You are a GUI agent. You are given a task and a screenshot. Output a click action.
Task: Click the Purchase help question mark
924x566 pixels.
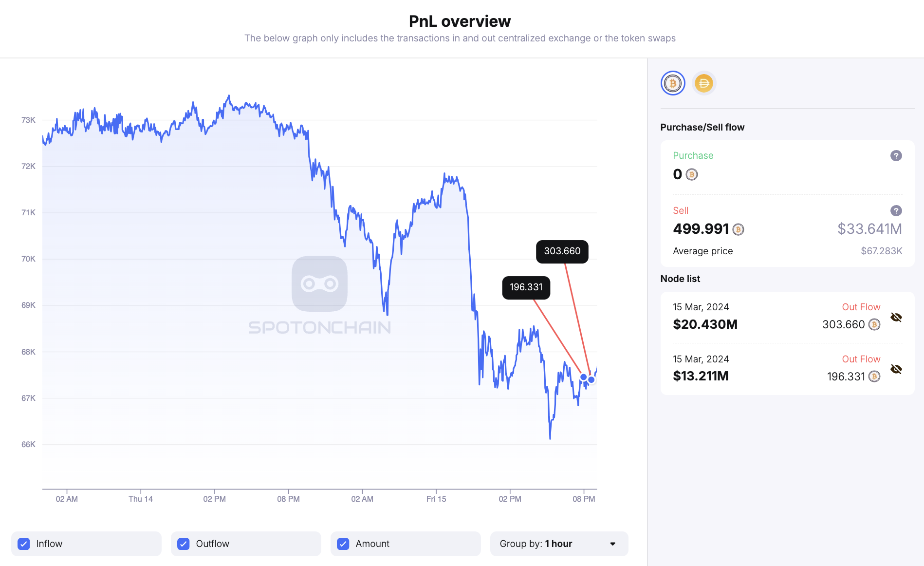click(x=896, y=156)
